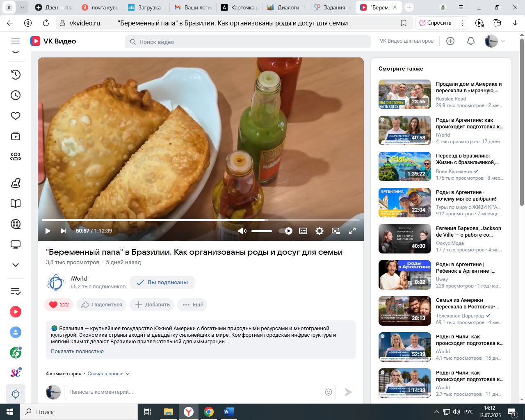This screenshot has height=420, width=525.
Task: Adjust the video volume slider
Action: (x=262, y=231)
